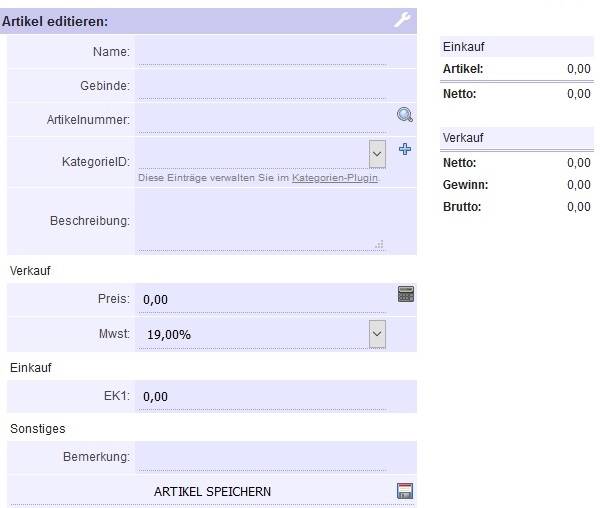600x508 pixels.
Task: Click the Preis value field
Action: (x=262, y=299)
